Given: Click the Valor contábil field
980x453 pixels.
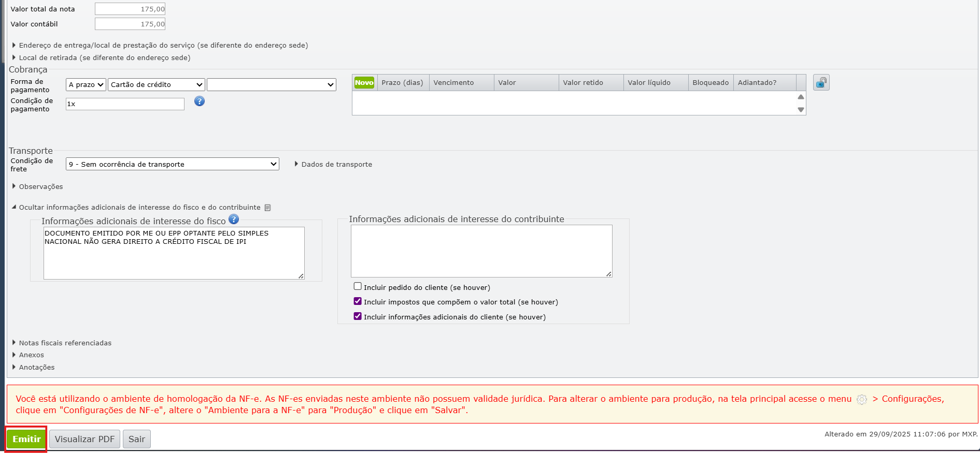Looking at the screenshot, I should tap(130, 24).
